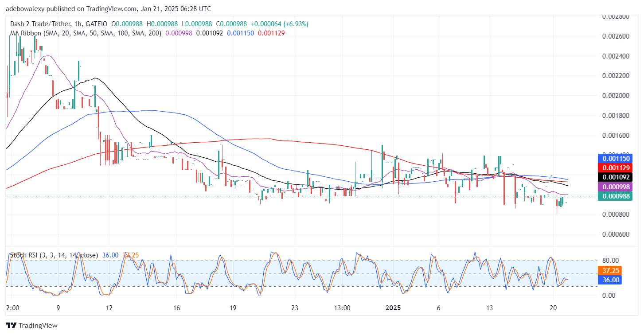The width and height of the screenshot is (644, 335).
Task: Click the 0.000800 price scale tick
Action: click(x=616, y=214)
